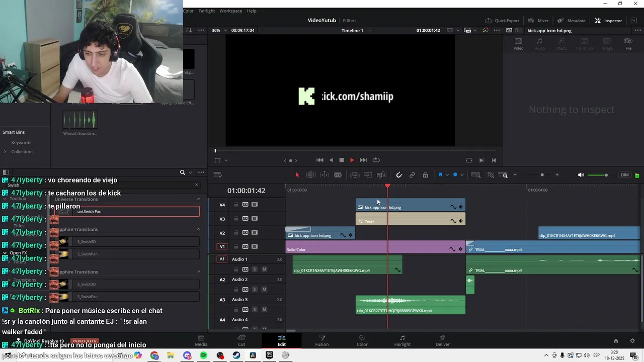
Task: Collapse the Universe Transitions group
Action: 199,199
